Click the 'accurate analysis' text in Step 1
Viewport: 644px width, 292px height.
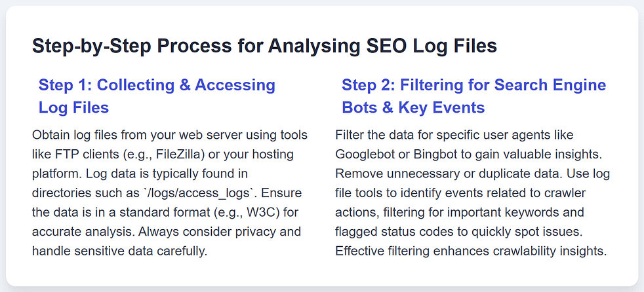tap(72, 232)
